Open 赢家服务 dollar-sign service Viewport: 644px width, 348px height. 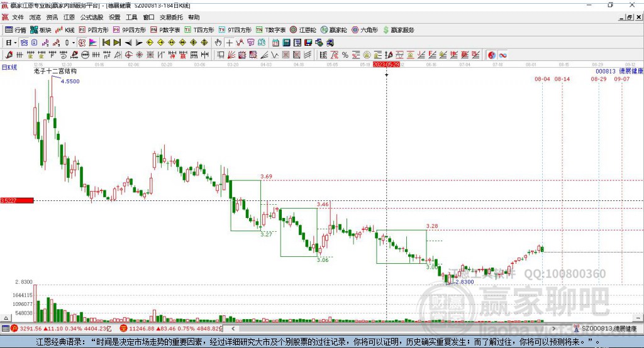(x=398, y=30)
